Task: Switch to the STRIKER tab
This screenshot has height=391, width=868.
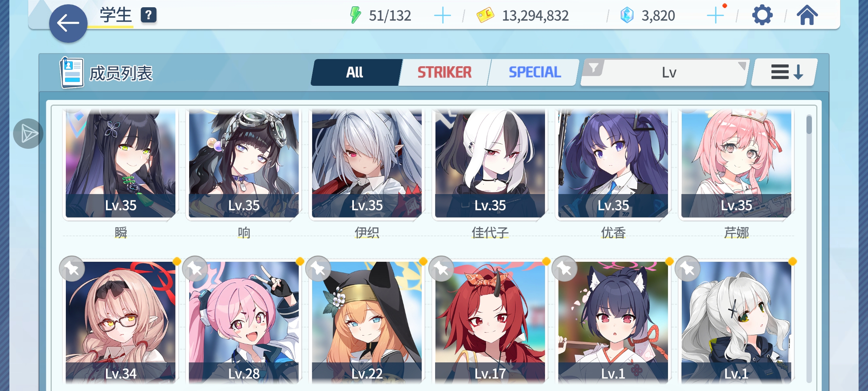Action: [444, 72]
